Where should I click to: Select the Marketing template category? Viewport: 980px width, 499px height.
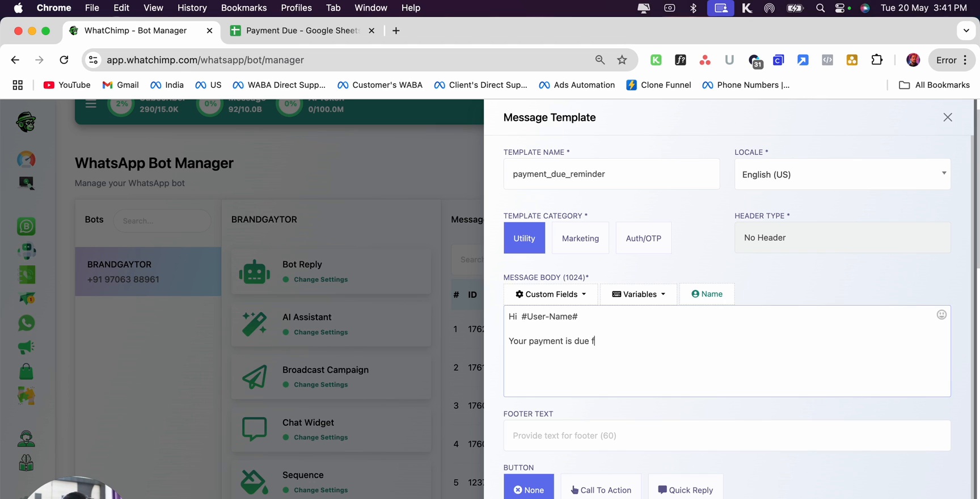point(580,238)
